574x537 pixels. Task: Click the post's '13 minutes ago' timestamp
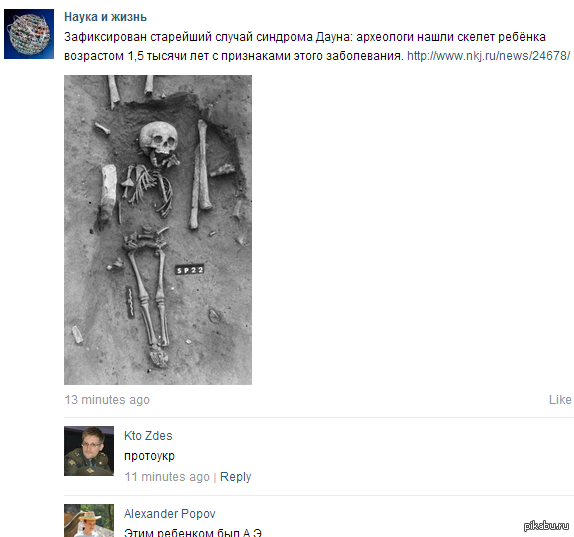click(x=107, y=400)
